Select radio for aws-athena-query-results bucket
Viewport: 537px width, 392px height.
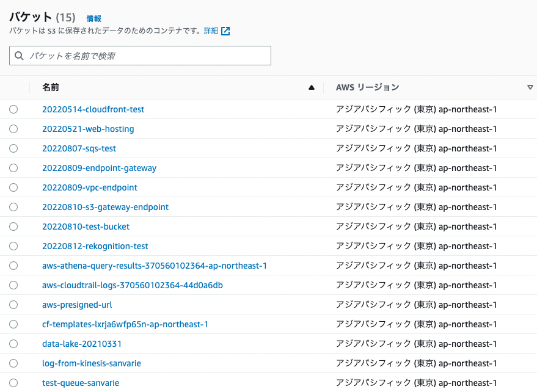pos(13,266)
